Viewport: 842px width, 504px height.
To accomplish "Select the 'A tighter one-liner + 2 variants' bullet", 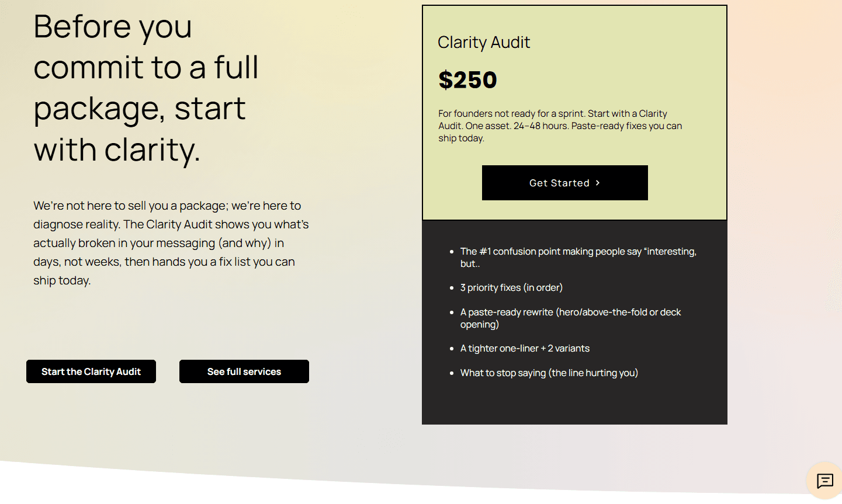I will pos(525,348).
